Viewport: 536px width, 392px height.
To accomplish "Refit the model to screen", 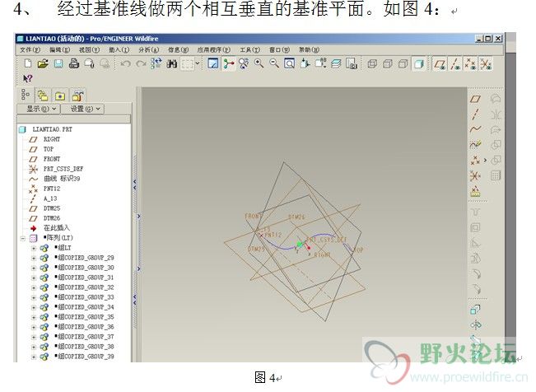I will click(x=289, y=63).
